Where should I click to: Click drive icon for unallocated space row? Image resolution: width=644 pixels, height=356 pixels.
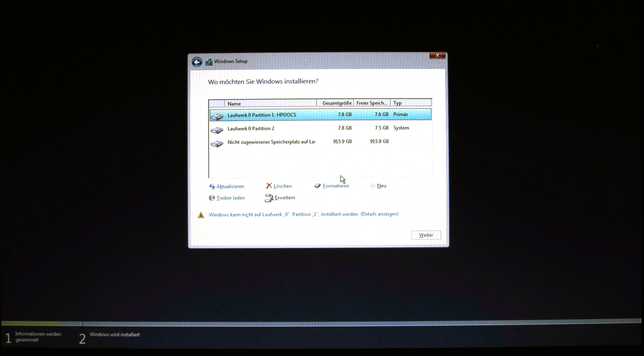pyautogui.click(x=217, y=143)
